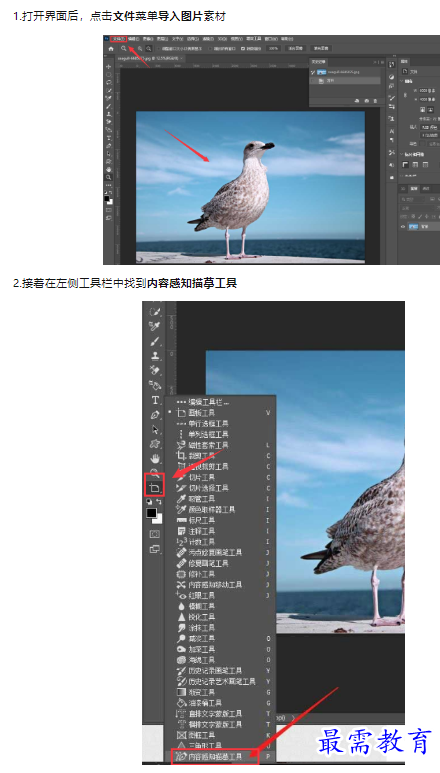Toggle the 缩放所有窗口 checkbox
The height and width of the screenshot is (773, 440).
coord(210,48)
